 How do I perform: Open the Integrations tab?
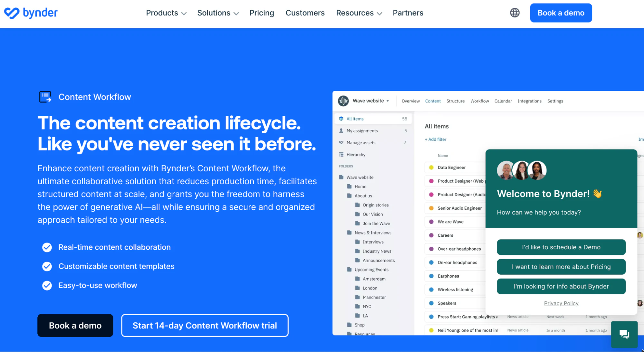click(x=529, y=101)
